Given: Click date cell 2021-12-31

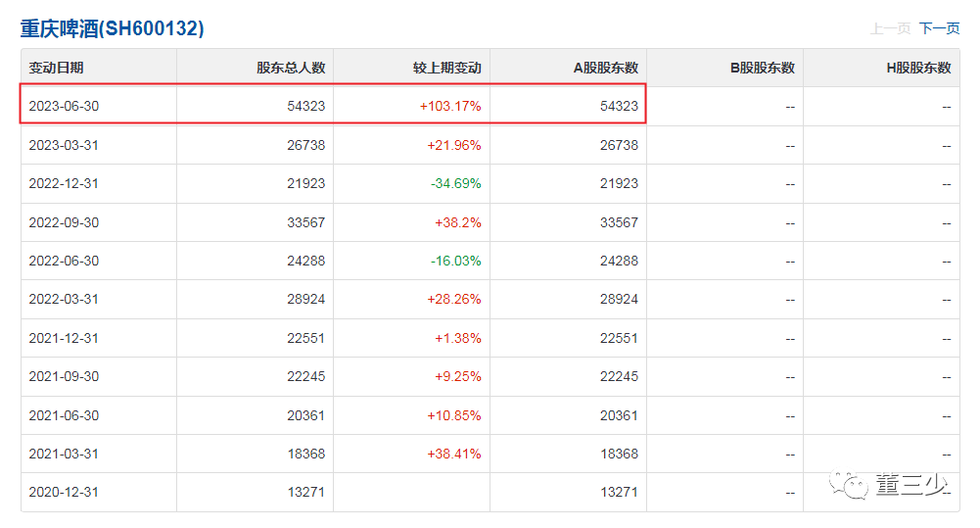Looking at the screenshot, I should 64,338.
